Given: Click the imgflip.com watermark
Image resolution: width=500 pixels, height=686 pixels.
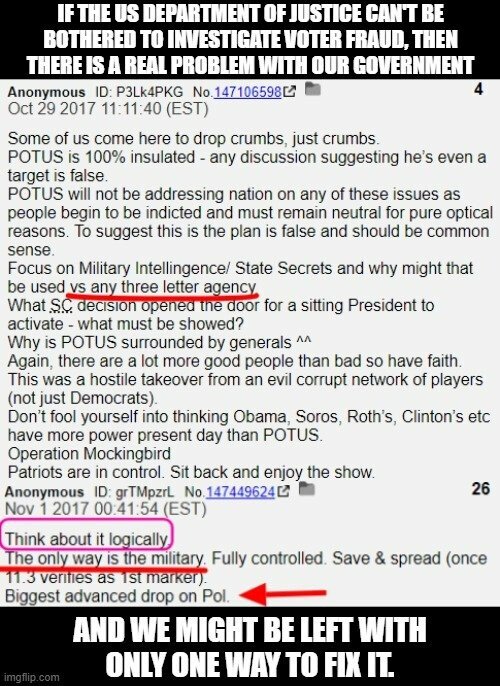Looking at the screenshot, I should (30, 677).
